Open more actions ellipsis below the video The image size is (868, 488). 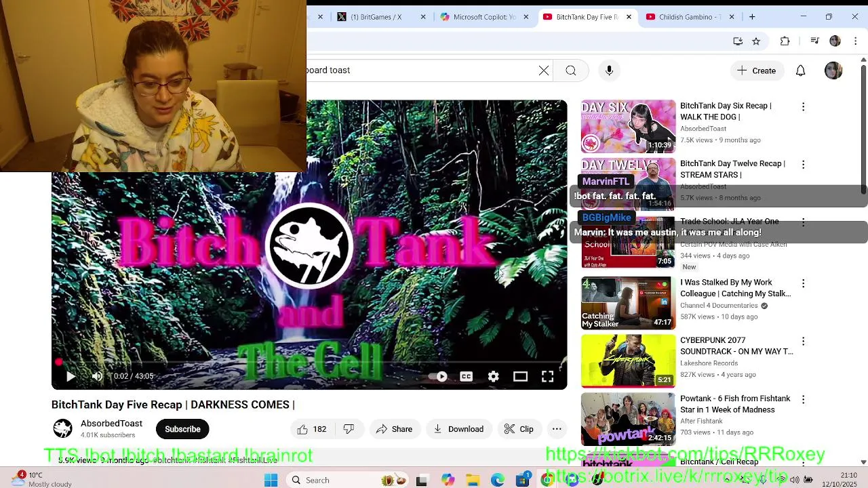(x=557, y=429)
